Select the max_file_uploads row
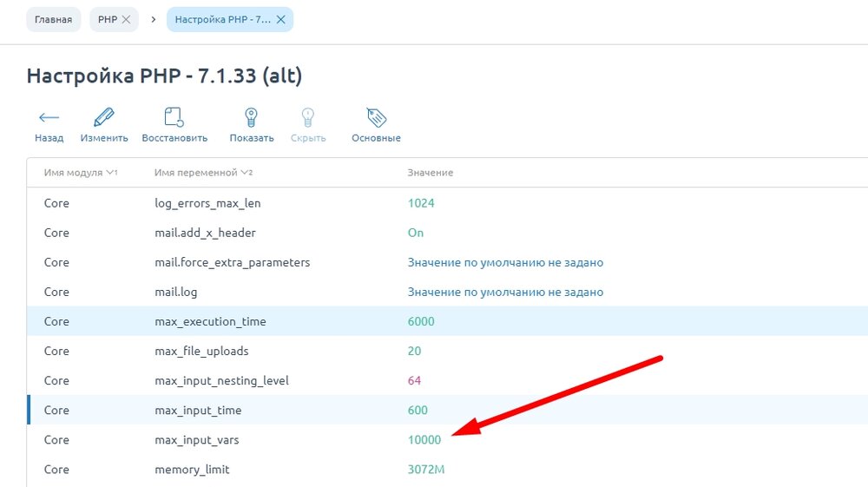 [x=201, y=352]
